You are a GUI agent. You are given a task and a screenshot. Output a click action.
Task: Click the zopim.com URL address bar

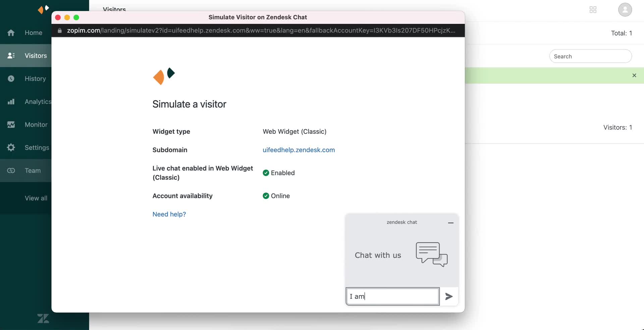tap(261, 31)
